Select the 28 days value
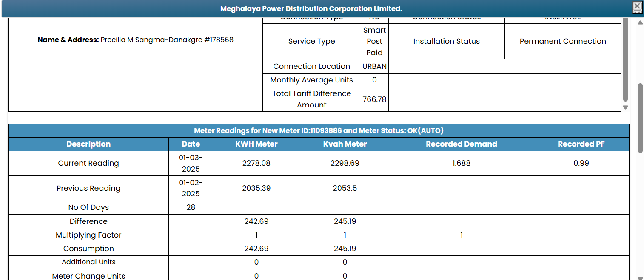Screen dimensions: 644x280 pos(191,207)
